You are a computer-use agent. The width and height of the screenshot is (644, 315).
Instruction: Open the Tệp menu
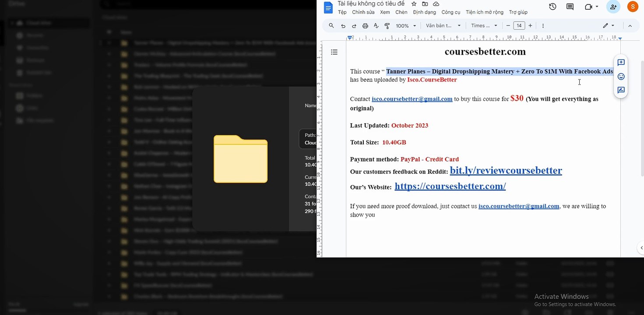(342, 12)
